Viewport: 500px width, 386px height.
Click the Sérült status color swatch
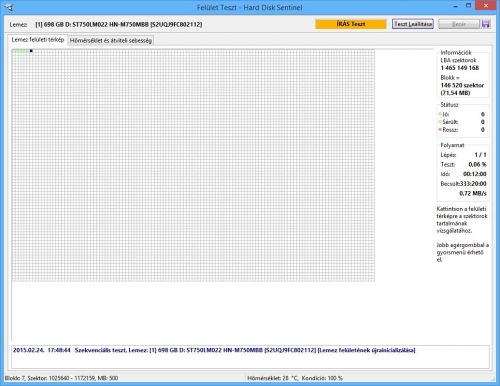(440, 122)
